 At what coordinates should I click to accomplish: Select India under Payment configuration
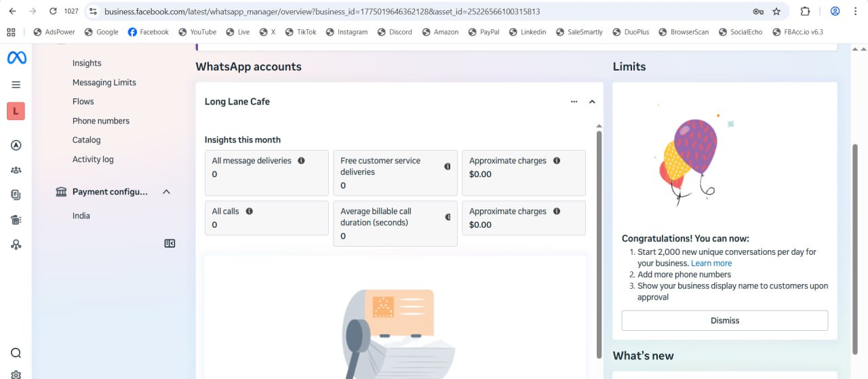pyautogui.click(x=81, y=216)
